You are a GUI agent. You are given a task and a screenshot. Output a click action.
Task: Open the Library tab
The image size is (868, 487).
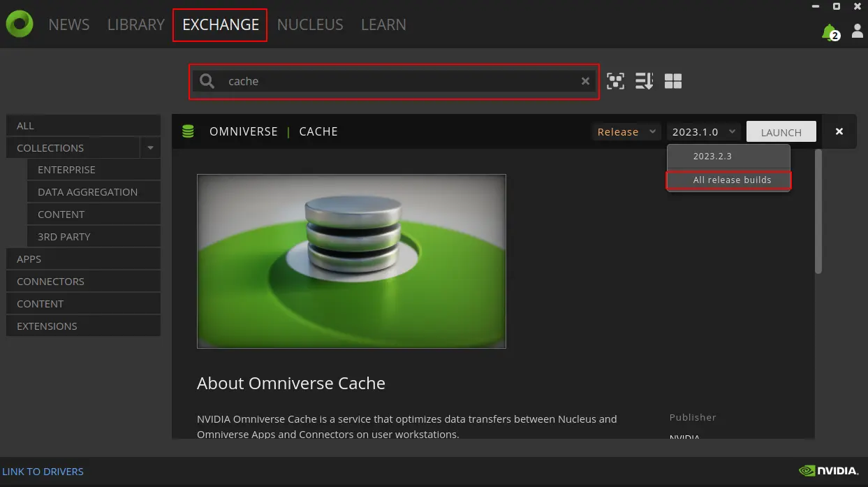coord(136,24)
